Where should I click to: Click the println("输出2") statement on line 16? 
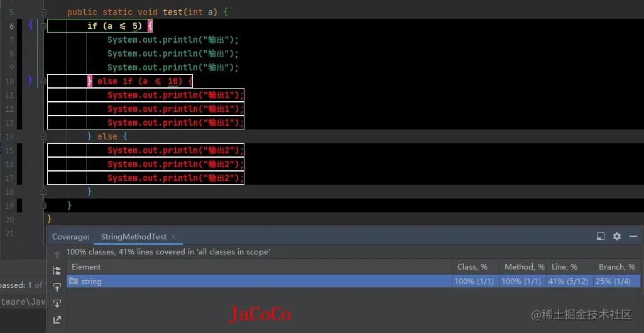(x=176, y=164)
